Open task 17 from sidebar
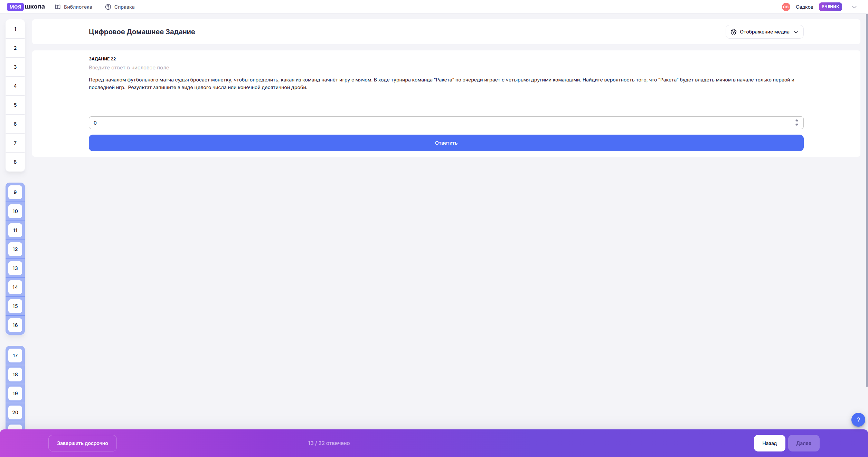The width and height of the screenshot is (868, 457). pyautogui.click(x=15, y=356)
